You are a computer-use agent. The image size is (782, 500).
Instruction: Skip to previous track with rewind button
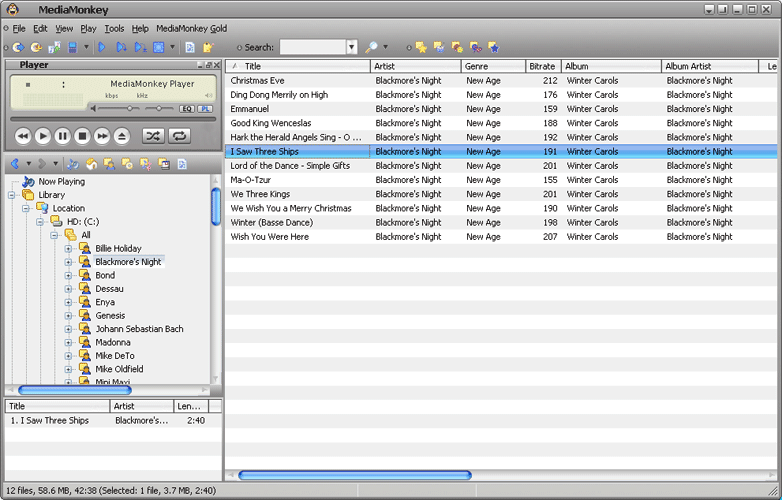(x=23, y=136)
